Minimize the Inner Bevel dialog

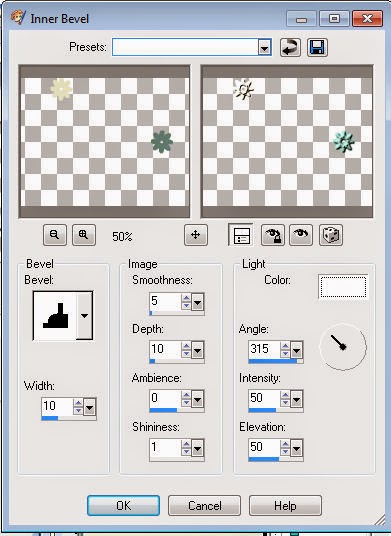click(301, 18)
